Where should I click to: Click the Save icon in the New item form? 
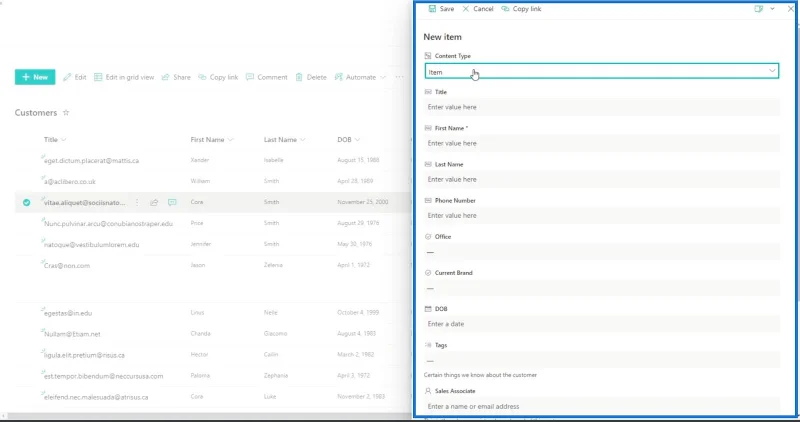point(432,9)
